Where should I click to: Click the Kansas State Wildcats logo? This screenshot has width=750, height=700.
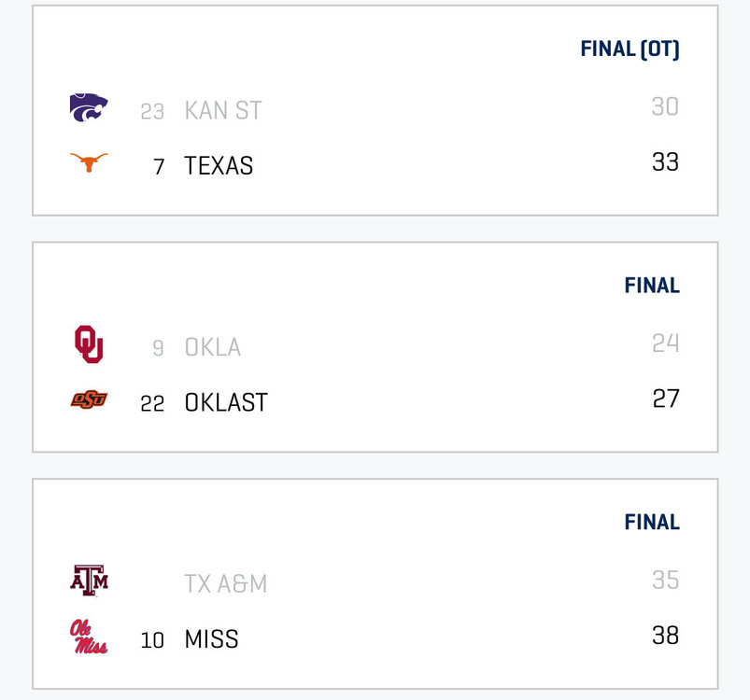pos(89,108)
